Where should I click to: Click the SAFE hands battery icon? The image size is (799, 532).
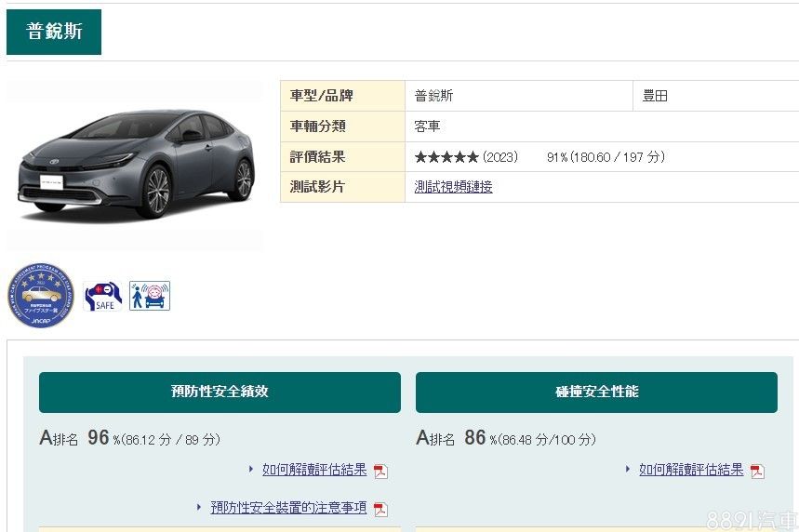pyautogui.click(x=102, y=296)
